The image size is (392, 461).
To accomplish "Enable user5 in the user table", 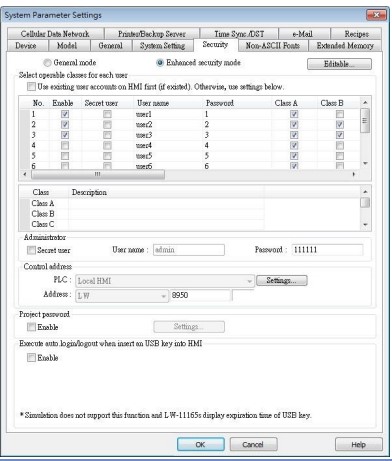I will (x=65, y=156).
